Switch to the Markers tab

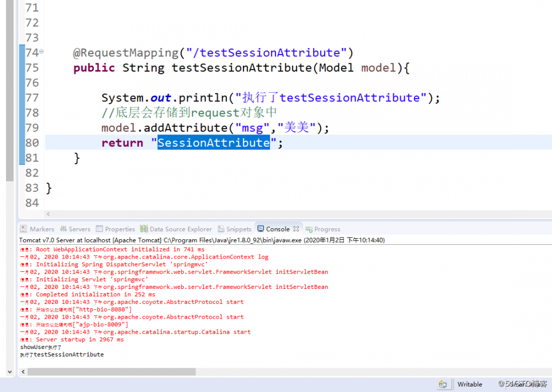[37, 229]
